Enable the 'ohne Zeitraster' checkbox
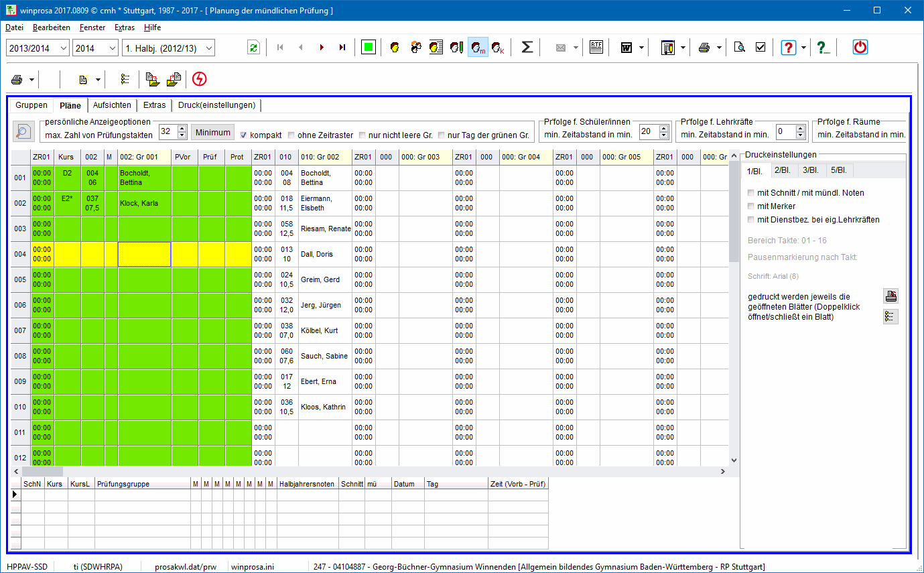 (291, 135)
